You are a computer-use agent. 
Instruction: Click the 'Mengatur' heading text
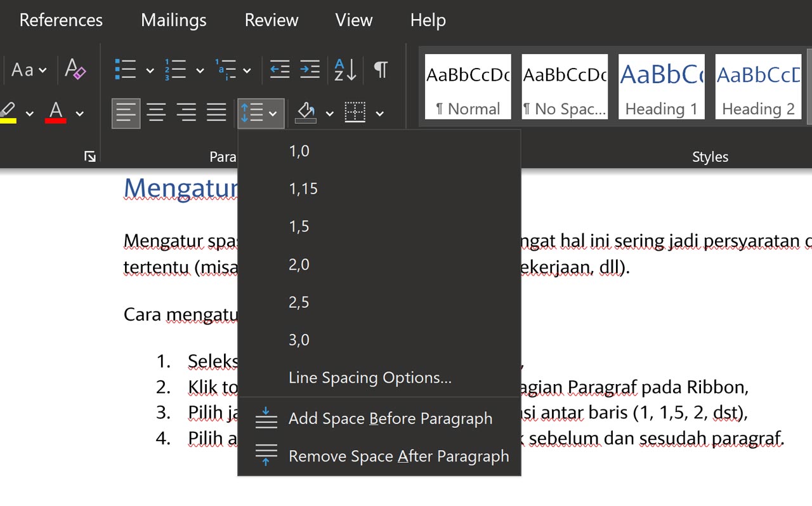(181, 188)
